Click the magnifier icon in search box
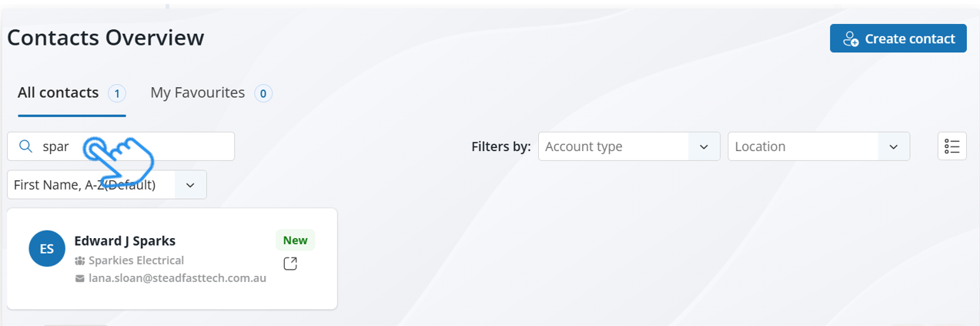The image size is (980, 326). click(25, 146)
